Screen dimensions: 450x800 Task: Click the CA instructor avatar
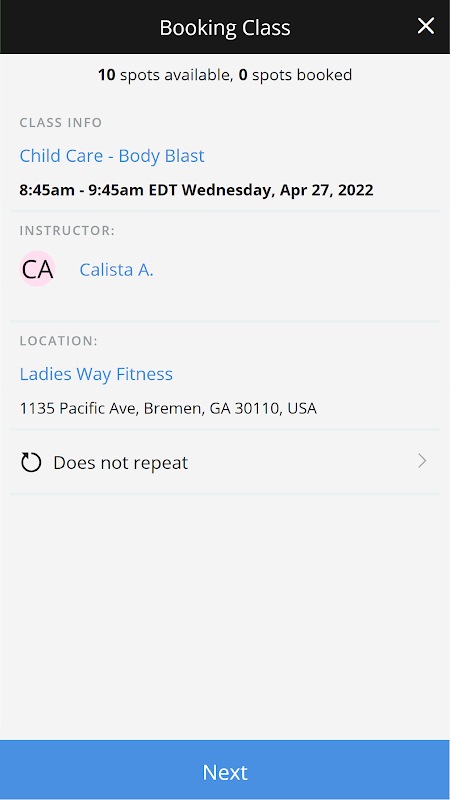click(x=37, y=269)
